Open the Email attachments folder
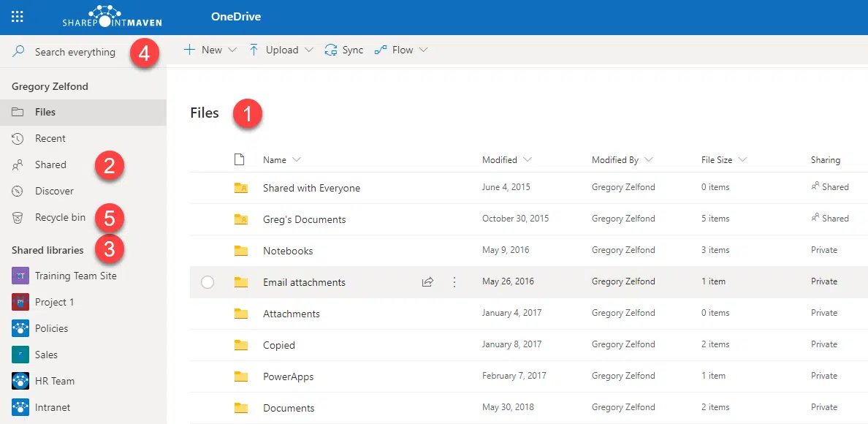The height and width of the screenshot is (424, 868). (x=304, y=282)
